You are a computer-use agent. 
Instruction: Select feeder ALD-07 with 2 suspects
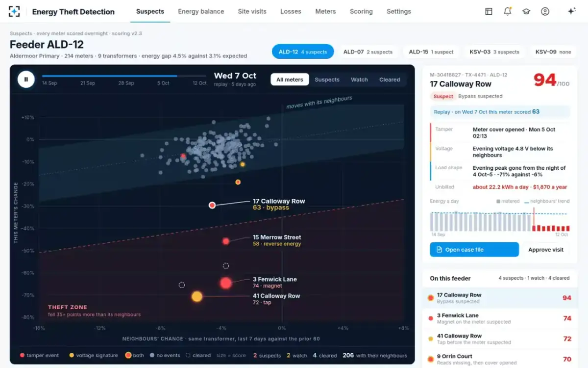pyautogui.click(x=367, y=52)
